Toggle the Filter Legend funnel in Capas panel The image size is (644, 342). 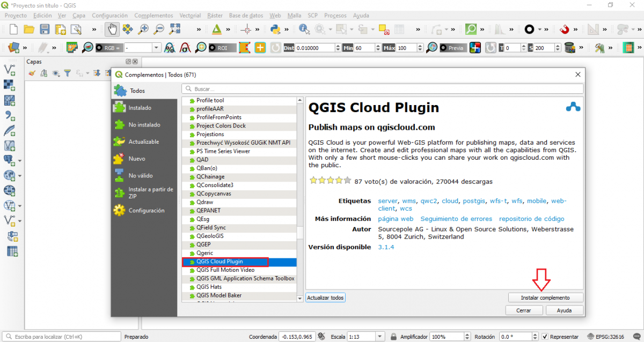[67, 73]
